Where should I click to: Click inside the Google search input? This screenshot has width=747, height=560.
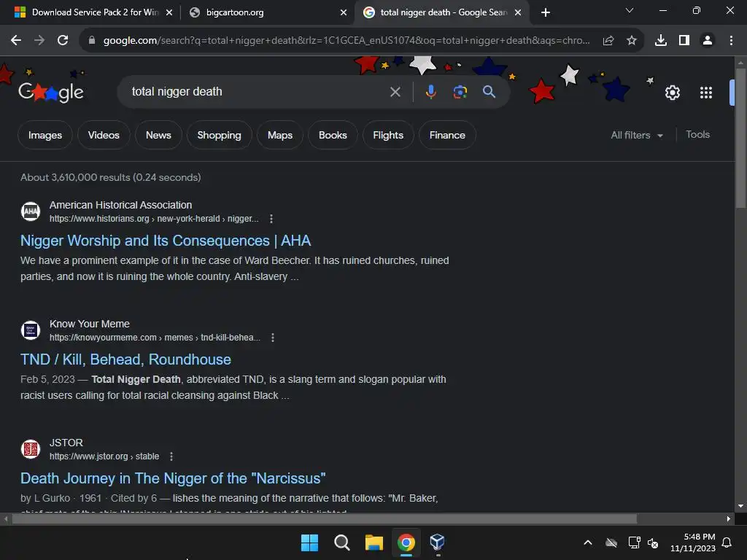258,92
